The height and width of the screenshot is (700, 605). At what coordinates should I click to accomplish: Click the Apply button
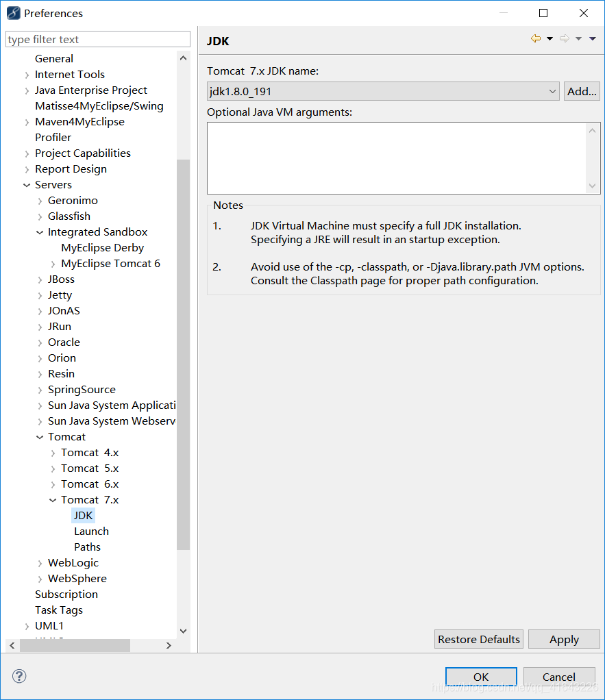(564, 639)
